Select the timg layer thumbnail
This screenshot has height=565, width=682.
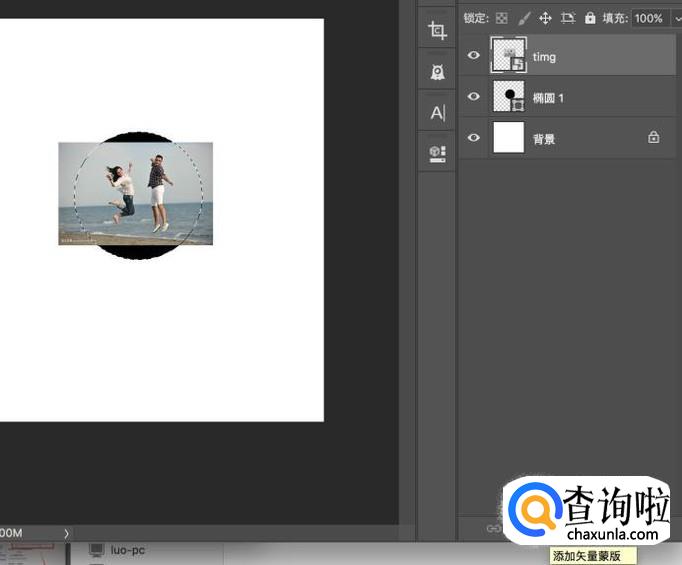point(508,55)
